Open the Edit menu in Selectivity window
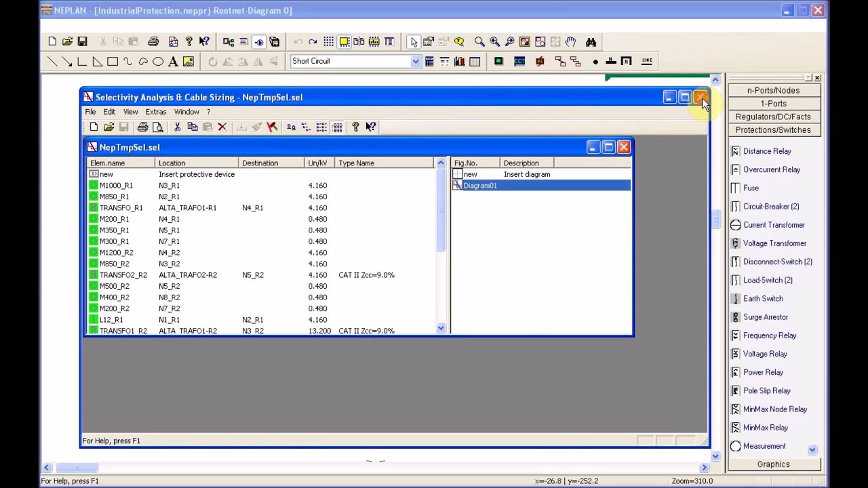 click(x=109, y=112)
